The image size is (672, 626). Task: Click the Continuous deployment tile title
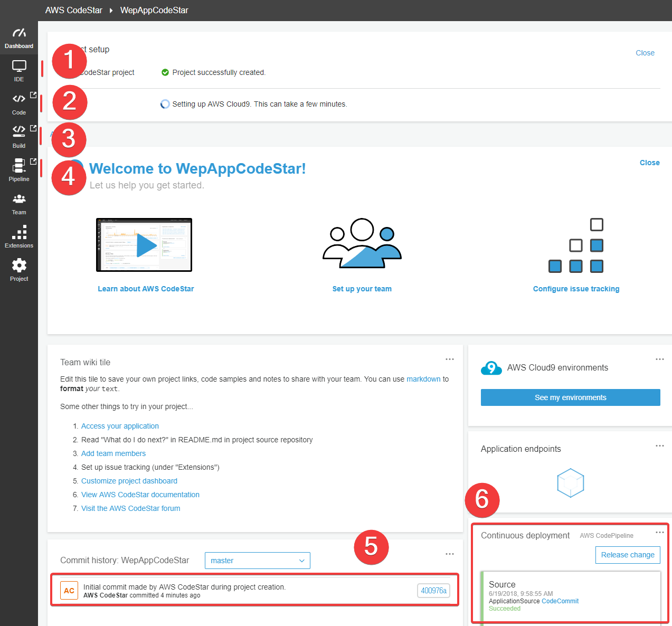[525, 535]
